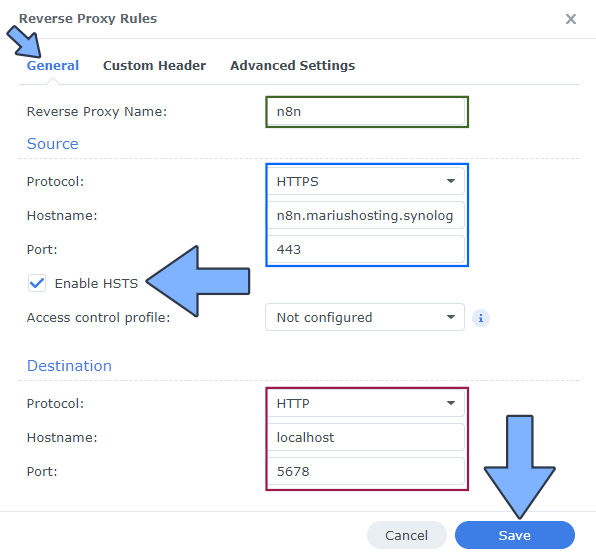596x557 pixels.
Task: Open the Destination Protocol dropdown showing HTTP
Action: click(365, 403)
